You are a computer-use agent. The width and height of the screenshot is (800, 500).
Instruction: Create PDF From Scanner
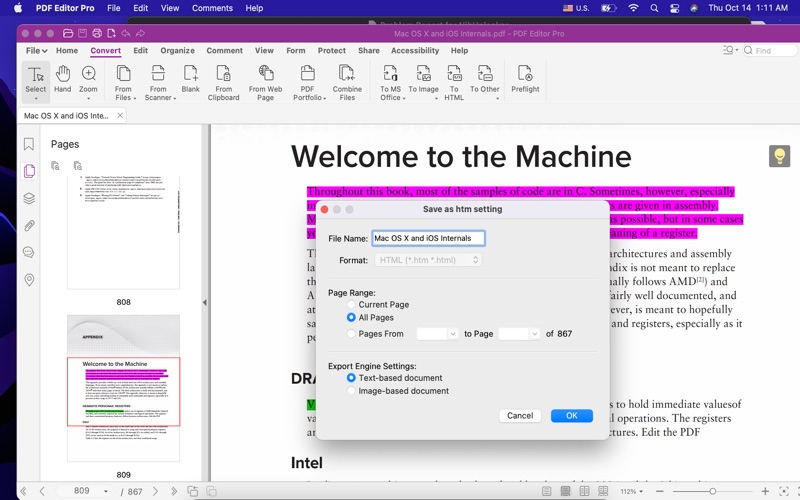(x=158, y=82)
